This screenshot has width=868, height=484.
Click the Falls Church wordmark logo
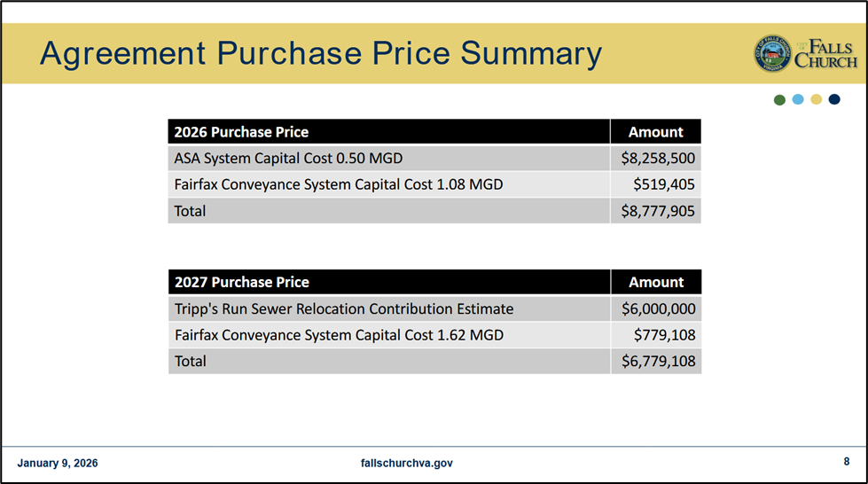click(825, 54)
